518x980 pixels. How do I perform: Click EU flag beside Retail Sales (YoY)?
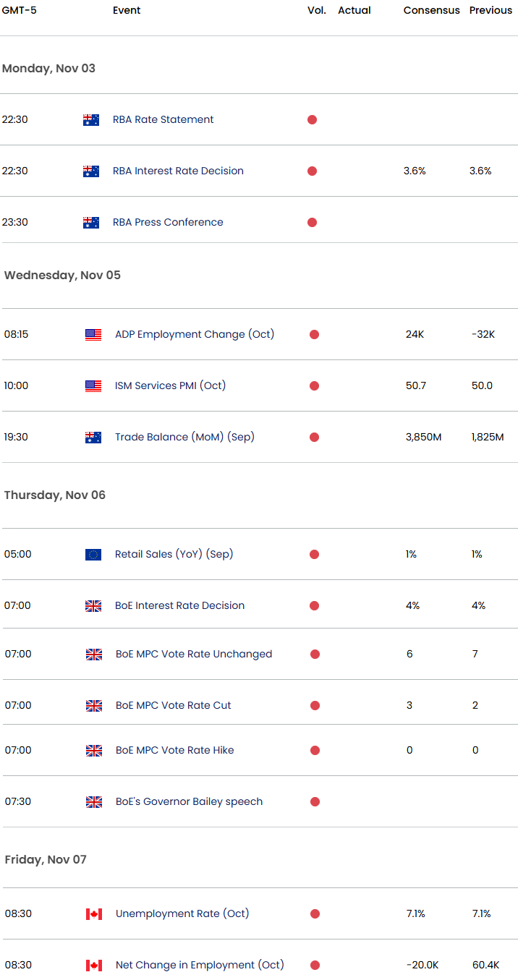coord(93,555)
